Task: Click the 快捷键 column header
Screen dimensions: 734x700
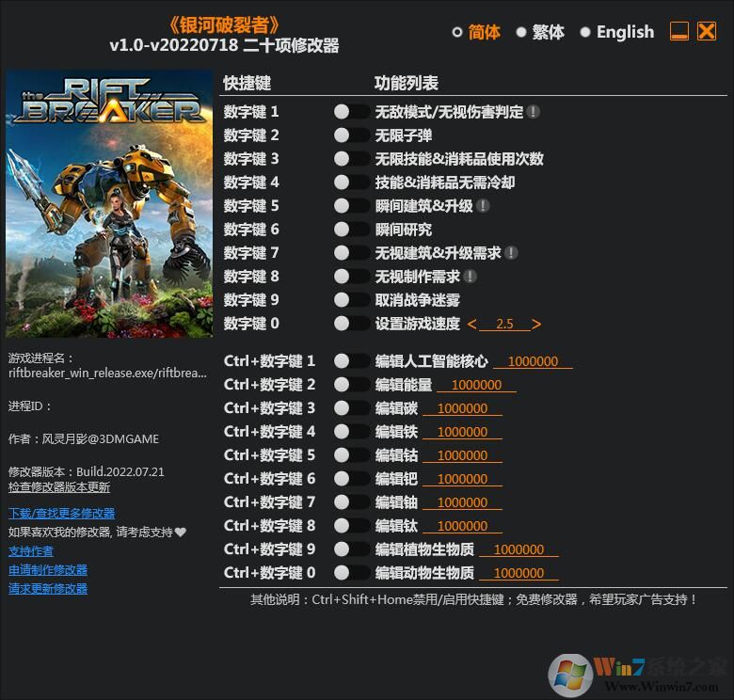Action: 247,84
